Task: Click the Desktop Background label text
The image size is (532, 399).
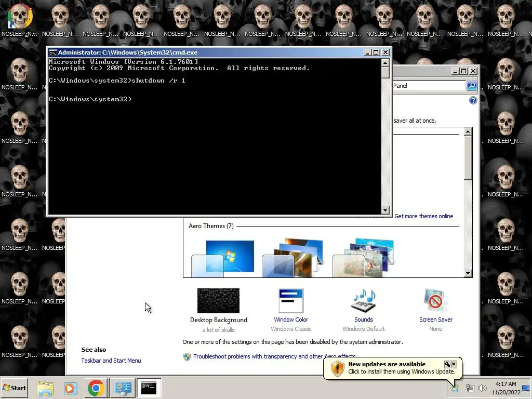Action: pos(219,320)
